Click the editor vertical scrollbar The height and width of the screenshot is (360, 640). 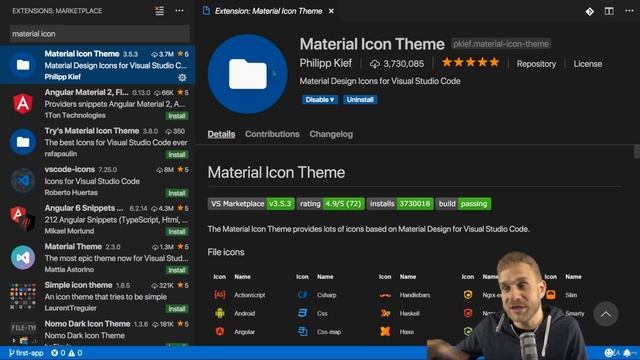pyautogui.click(x=637, y=151)
